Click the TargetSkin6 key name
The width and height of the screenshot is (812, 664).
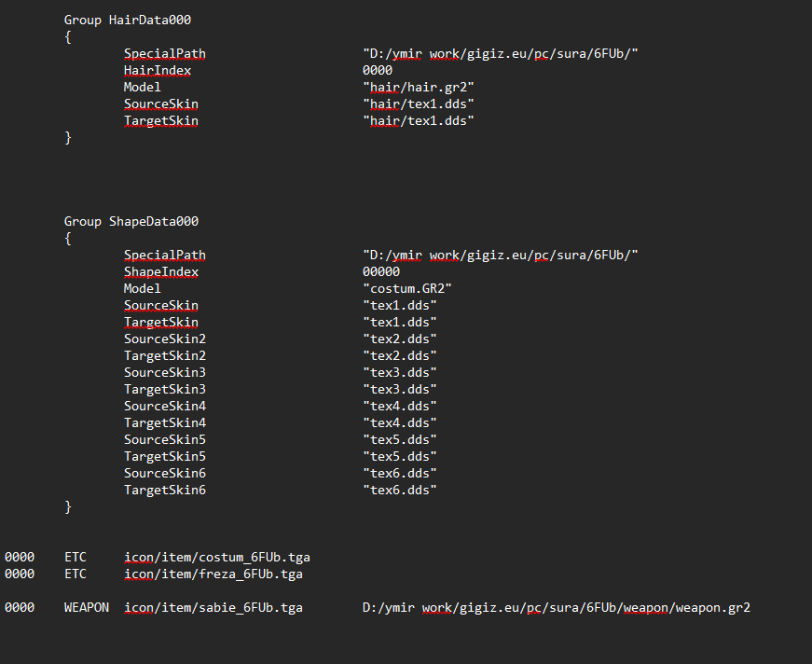(x=165, y=490)
